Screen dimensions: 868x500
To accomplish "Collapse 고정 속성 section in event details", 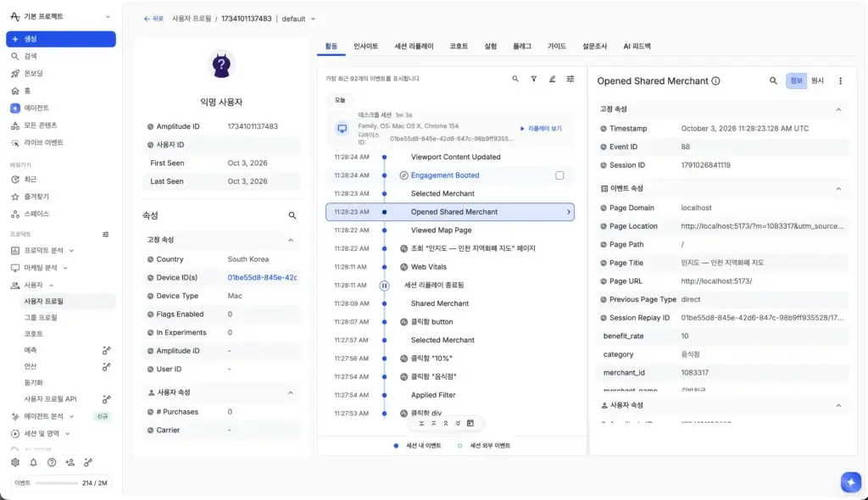I will (838, 109).
